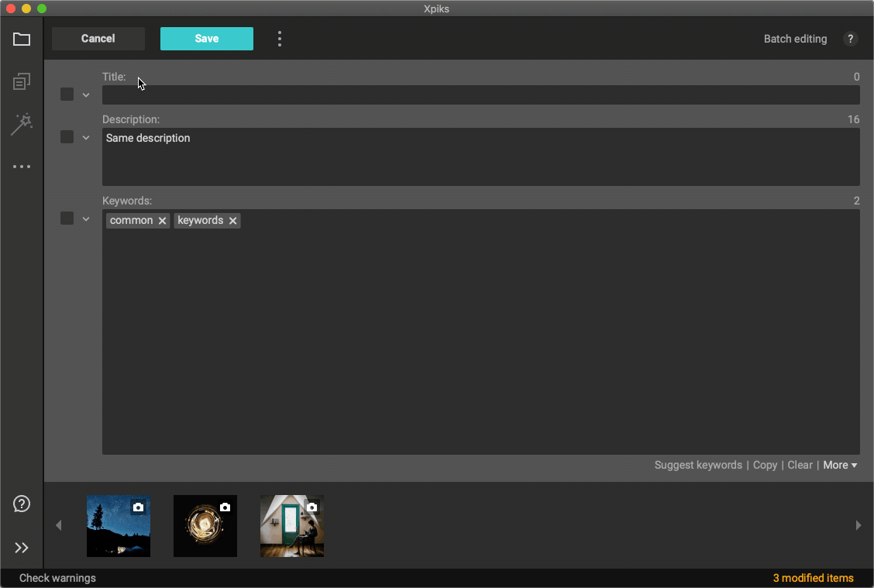
Task: Select the duplicate/batch icon in the sidebar
Action: coord(22,81)
